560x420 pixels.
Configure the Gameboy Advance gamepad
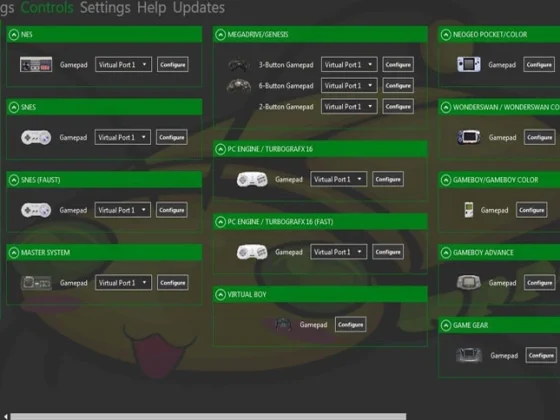540,283
